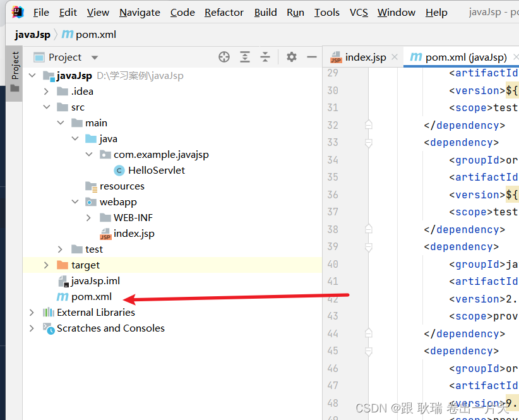
Task: Select pom.xml file in project tree
Action: 92,297
